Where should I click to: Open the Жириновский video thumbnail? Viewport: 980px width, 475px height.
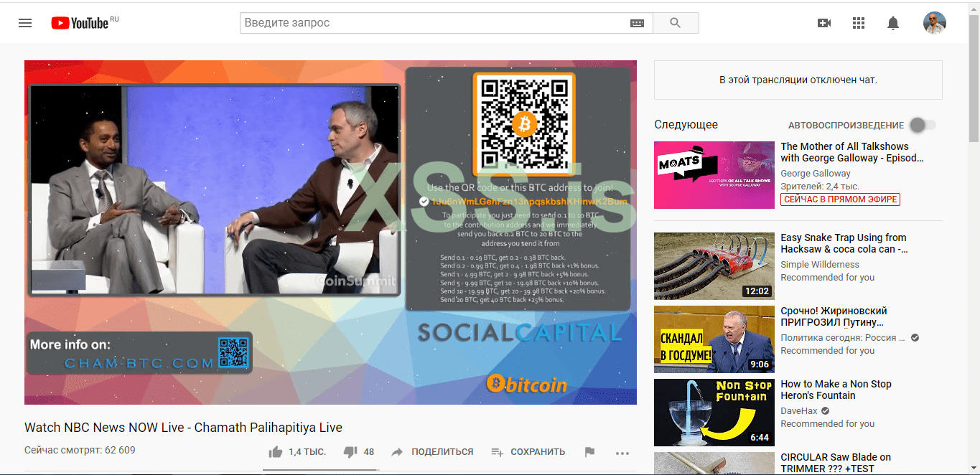click(714, 339)
